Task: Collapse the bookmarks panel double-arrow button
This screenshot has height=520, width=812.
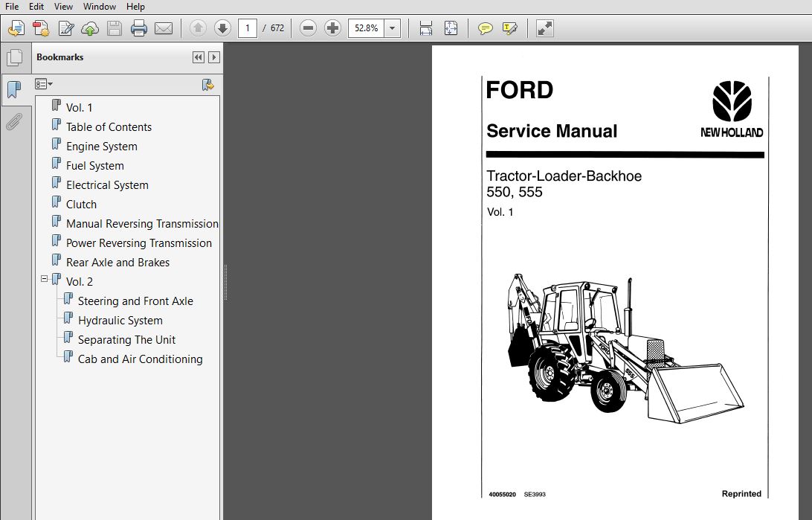Action: coord(199,57)
